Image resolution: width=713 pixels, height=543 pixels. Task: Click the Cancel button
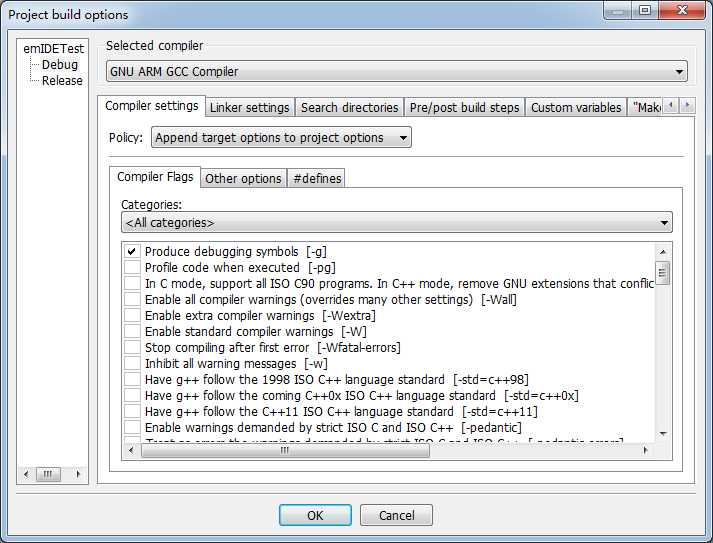coord(396,516)
